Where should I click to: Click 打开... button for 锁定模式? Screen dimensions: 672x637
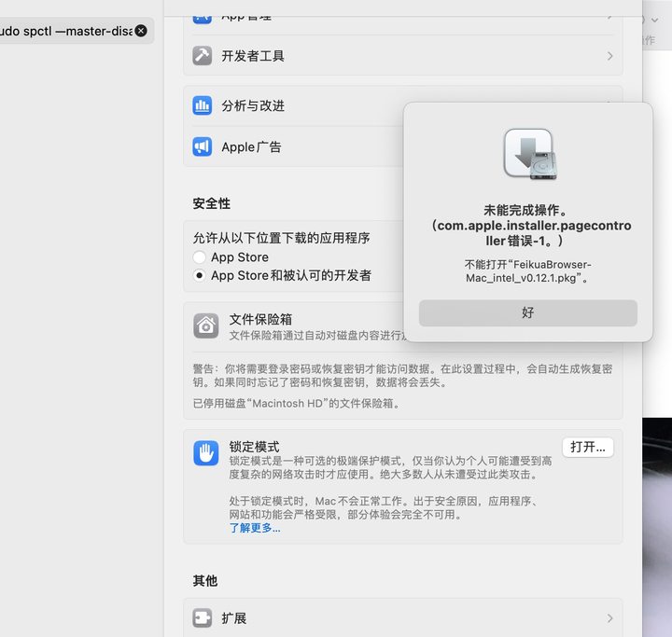pos(587,447)
